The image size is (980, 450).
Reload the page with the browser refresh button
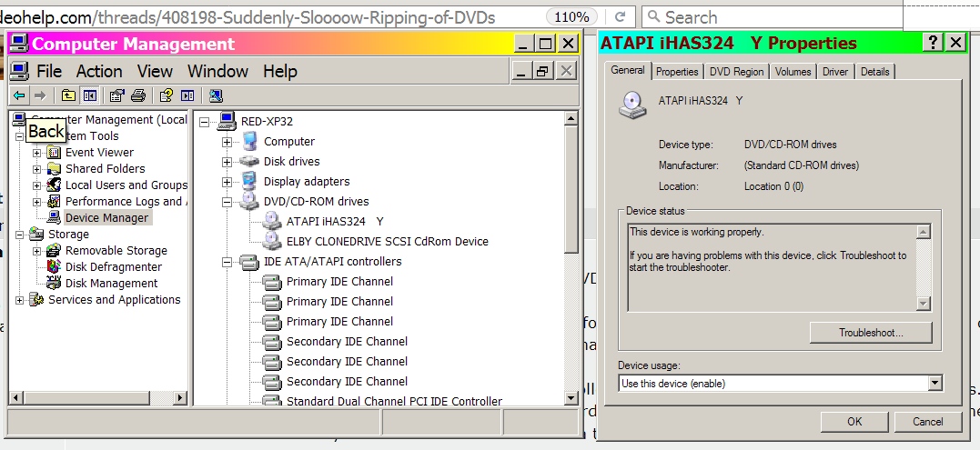(620, 17)
